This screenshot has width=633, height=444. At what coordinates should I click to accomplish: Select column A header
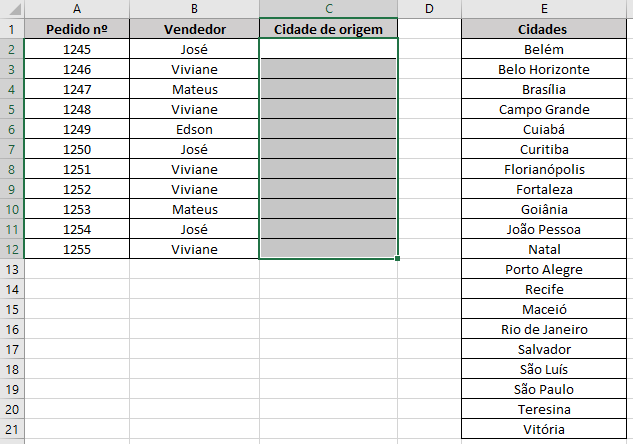pyautogui.click(x=76, y=9)
